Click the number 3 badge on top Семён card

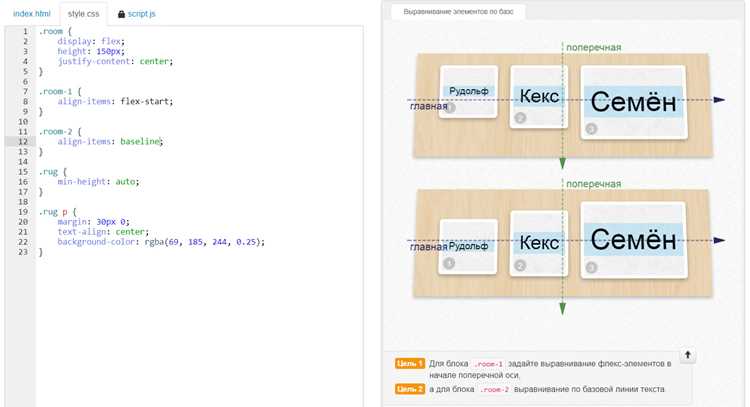point(591,129)
